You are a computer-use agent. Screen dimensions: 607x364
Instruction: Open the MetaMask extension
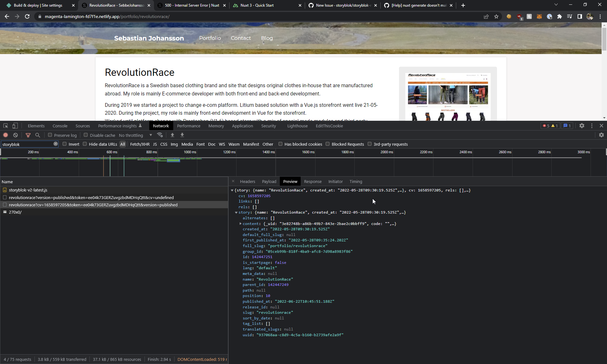coord(540,16)
